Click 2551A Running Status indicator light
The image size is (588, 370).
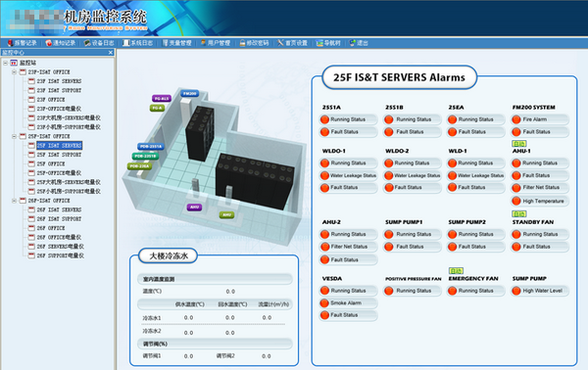tap(324, 119)
